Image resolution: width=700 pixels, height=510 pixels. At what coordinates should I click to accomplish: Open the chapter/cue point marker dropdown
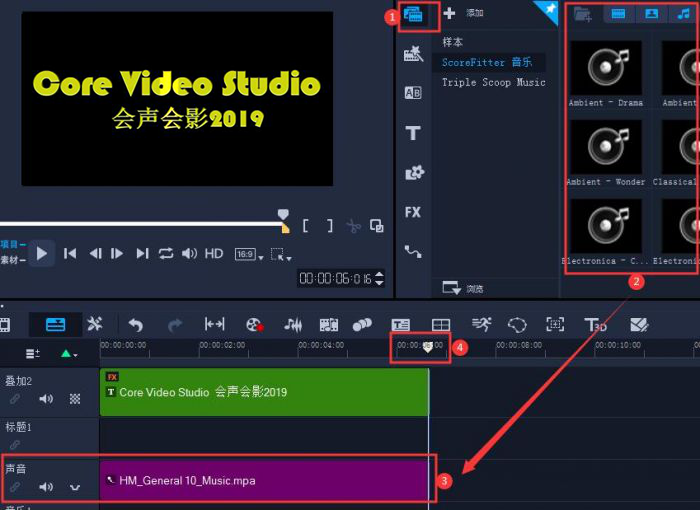tap(69, 354)
